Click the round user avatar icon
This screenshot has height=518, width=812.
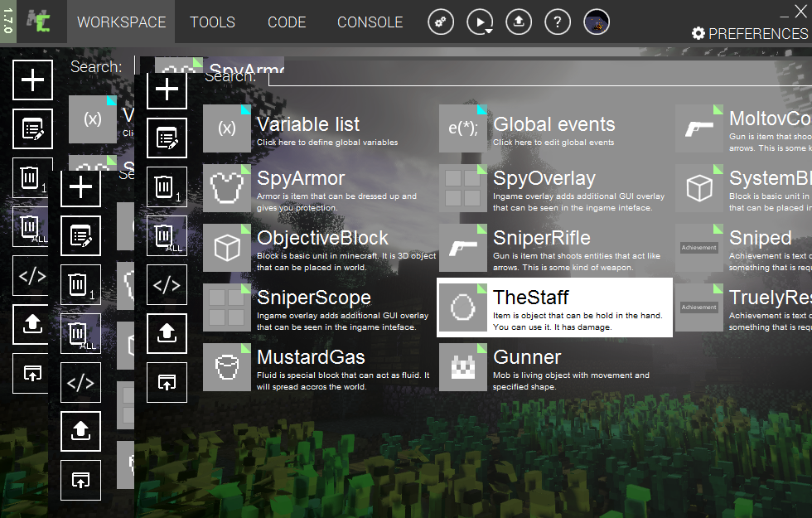(x=597, y=22)
